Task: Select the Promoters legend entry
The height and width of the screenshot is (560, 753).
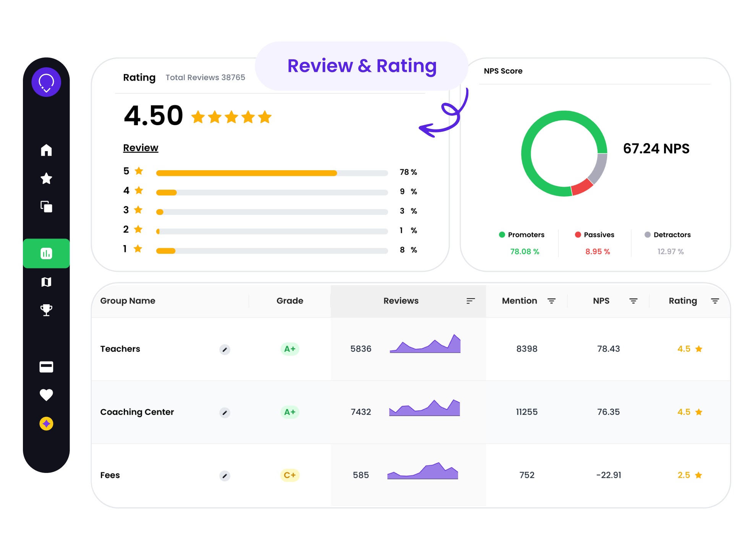Action: tap(521, 235)
